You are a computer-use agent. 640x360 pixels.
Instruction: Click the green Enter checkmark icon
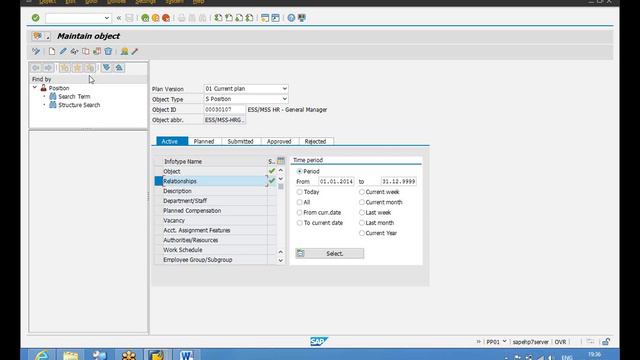pyautogui.click(x=36, y=18)
